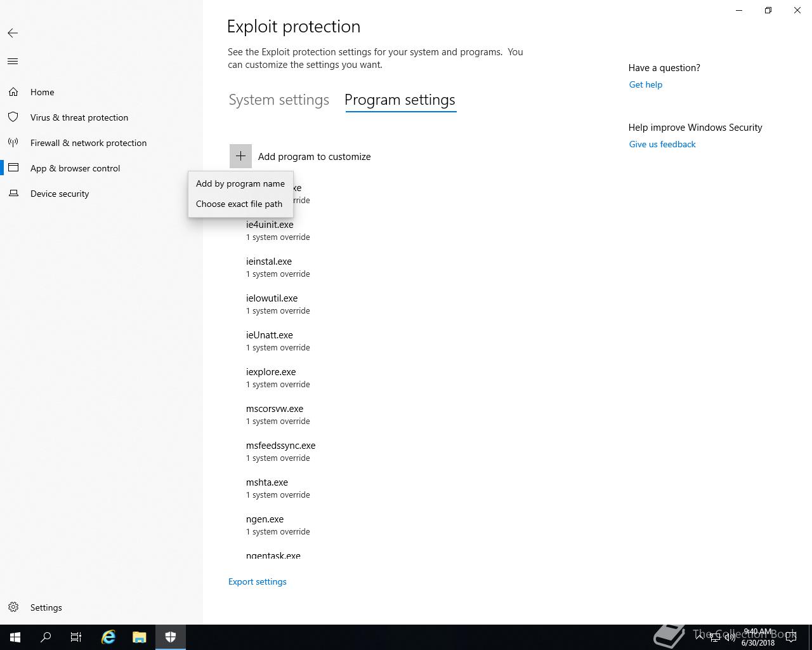Click Add program to customize label
Viewport: 812px width, 650px height.
coord(315,156)
